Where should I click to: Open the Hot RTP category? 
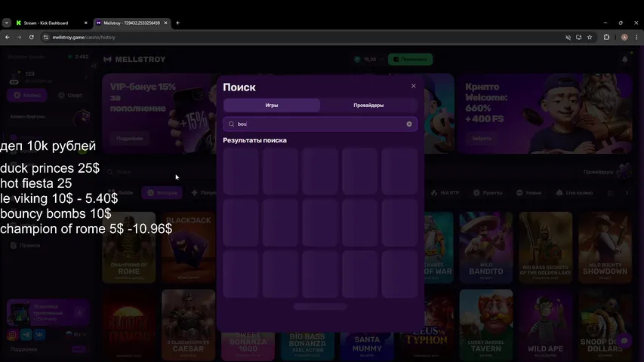click(x=445, y=193)
